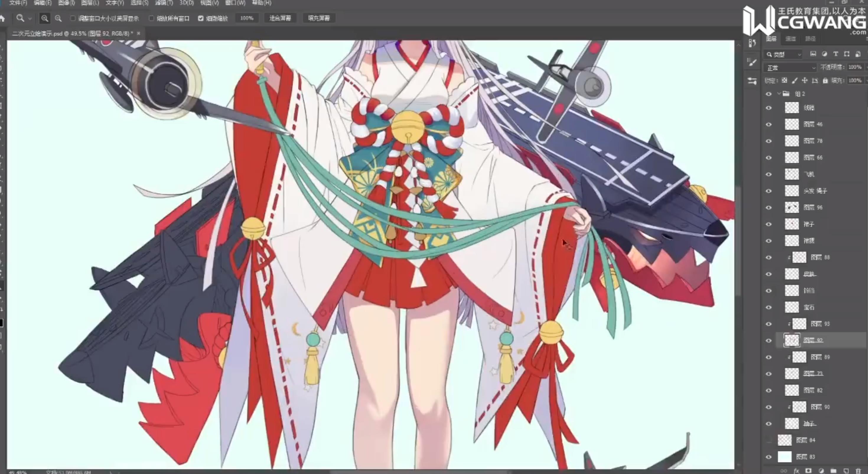The image size is (868, 474).
Task: Open the 窗口(W) menu
Action: pyautogui.click(x=235, y=3)
